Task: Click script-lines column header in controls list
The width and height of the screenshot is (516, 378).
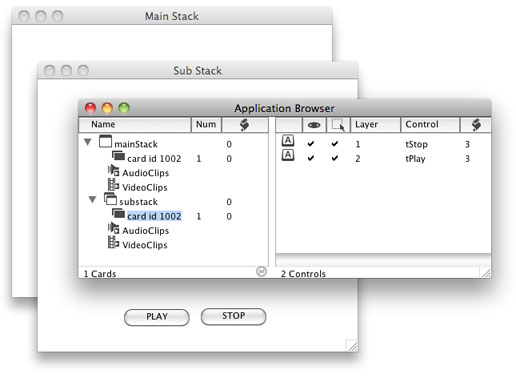Action: (x=476, y=125)
